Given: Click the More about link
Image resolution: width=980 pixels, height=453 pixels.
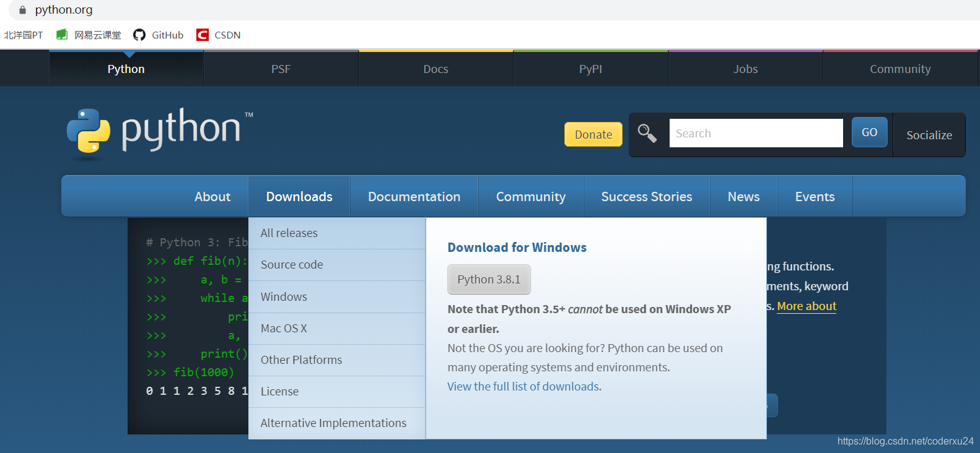Looking at the screenshot, I should pos(807,306).
